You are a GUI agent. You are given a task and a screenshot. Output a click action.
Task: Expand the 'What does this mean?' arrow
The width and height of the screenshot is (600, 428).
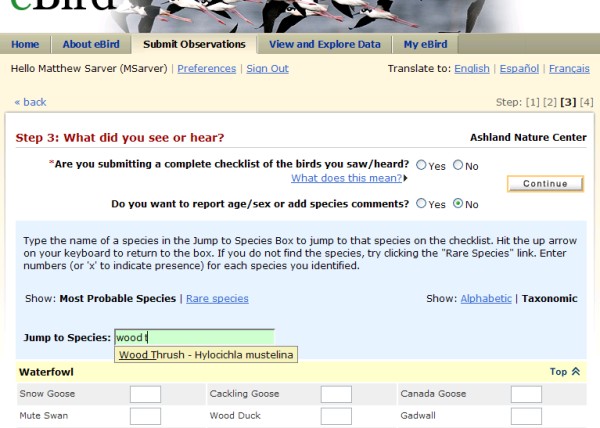click(x=405, y=178)
